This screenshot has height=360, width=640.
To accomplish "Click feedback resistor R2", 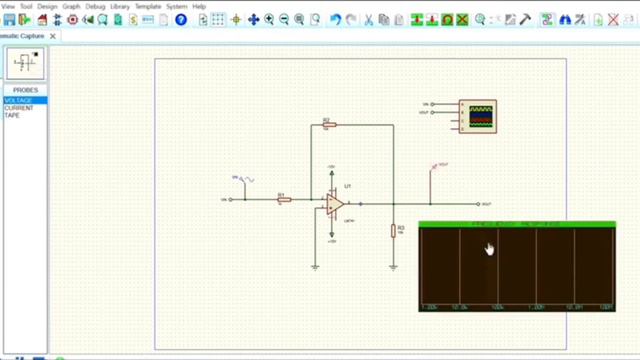I will (329, 125).
